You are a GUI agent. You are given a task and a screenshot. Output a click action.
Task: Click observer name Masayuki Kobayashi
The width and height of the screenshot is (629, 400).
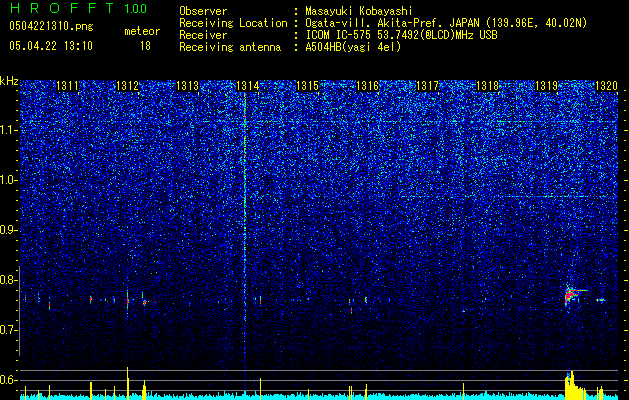click(358, 11)
